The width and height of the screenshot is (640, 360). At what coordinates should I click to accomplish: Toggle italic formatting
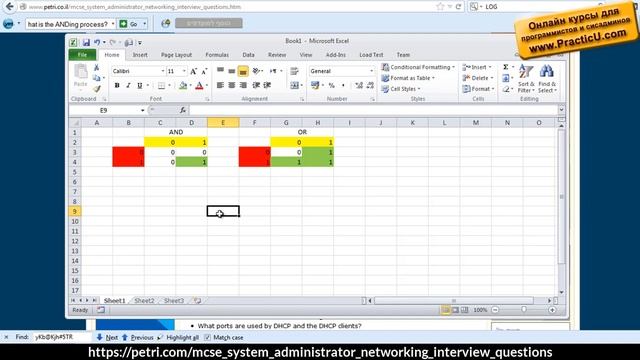[x=128, y=85]
